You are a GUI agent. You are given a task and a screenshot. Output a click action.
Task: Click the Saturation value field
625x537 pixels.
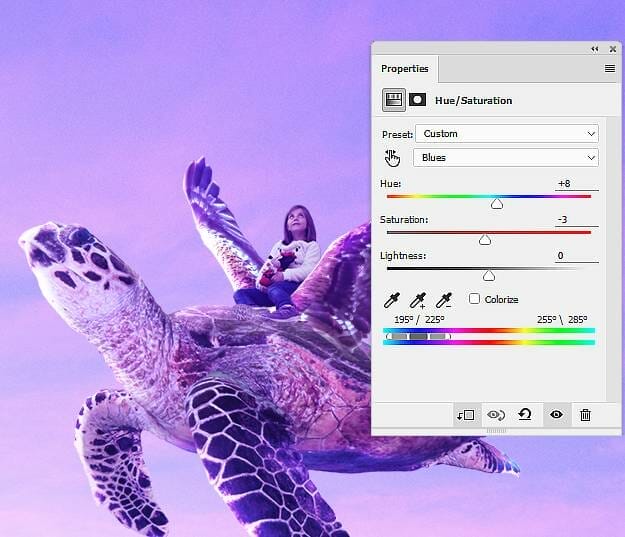(576, 220)
